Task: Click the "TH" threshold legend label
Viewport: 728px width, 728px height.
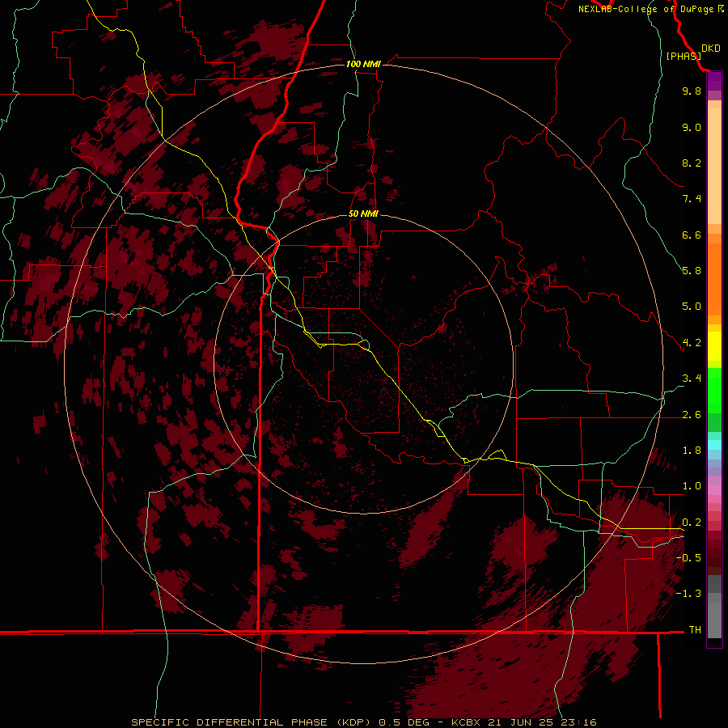Action: (x=695, y=630)
